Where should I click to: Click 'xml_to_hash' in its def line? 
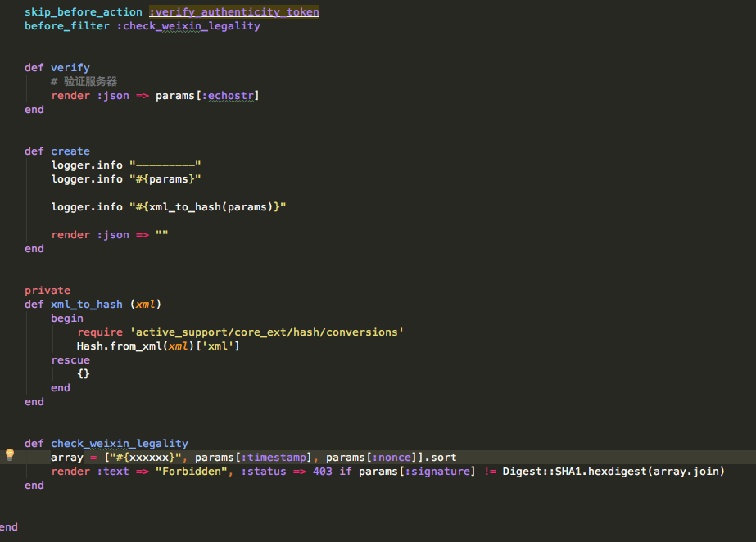(x=87, y=305)
